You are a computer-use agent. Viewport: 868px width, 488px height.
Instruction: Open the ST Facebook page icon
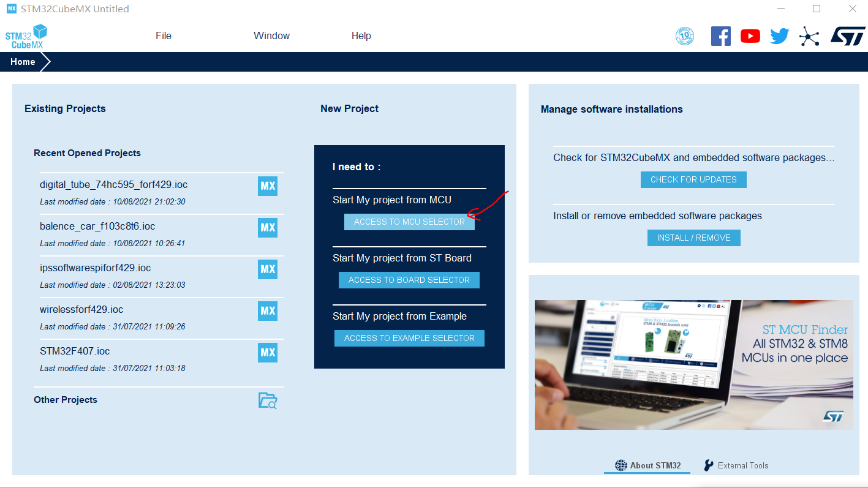click(721, 36)
